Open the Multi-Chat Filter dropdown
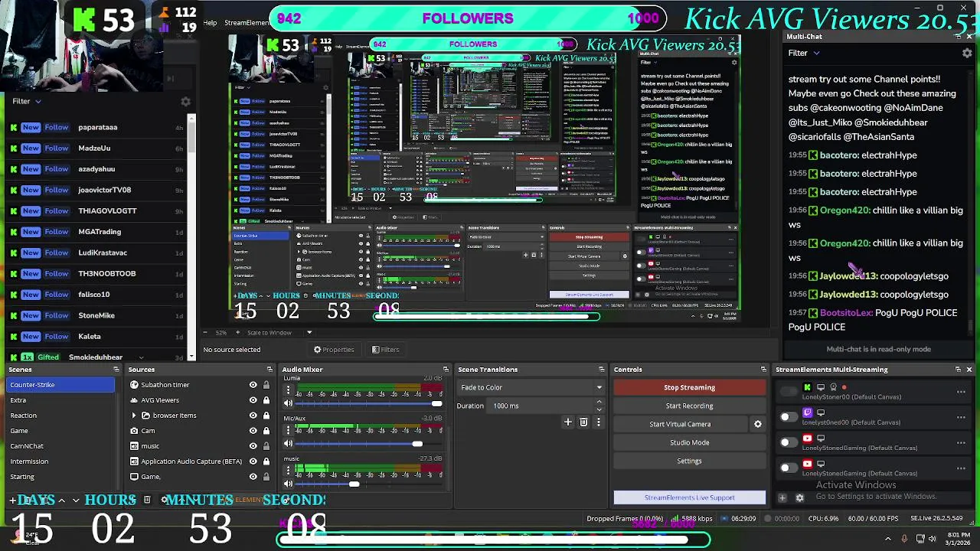The height and width of the screenshot is (551, 980). click(804, 53)
